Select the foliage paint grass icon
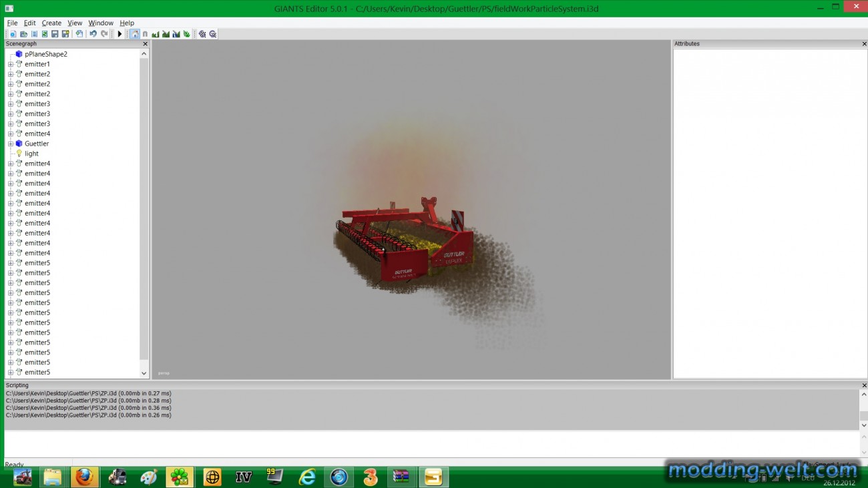 (186, 34)
